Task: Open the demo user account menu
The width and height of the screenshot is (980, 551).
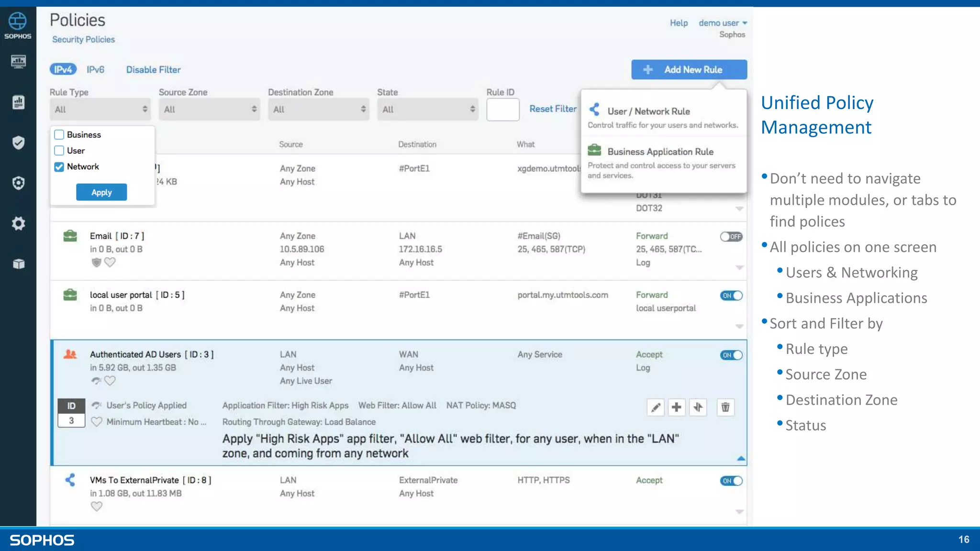Action: pos(723,23)
